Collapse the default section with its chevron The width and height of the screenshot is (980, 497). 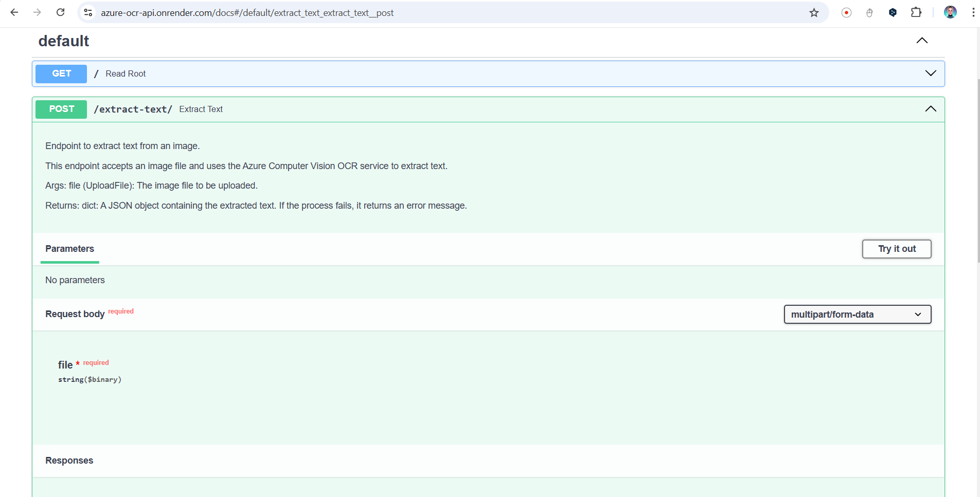[x=922, y=41]
